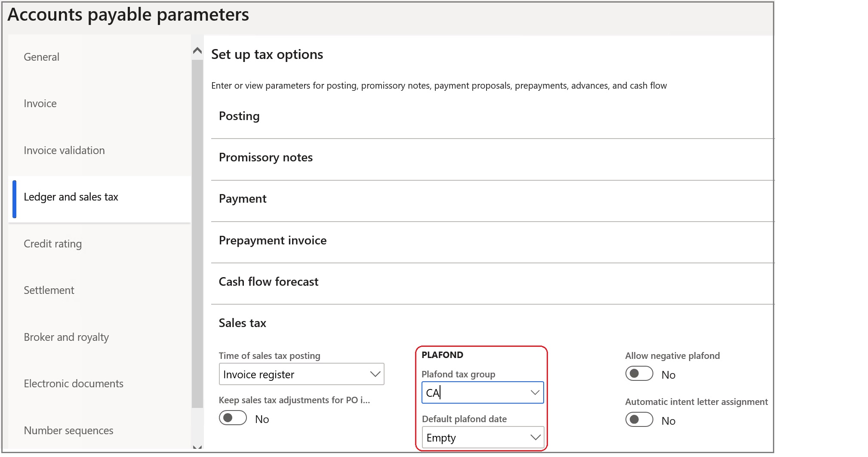Viewport: 868px width, 457px height.
Task: Open Time of sales tax posting dropdown arrow
Action: click(x=375, y=374)
